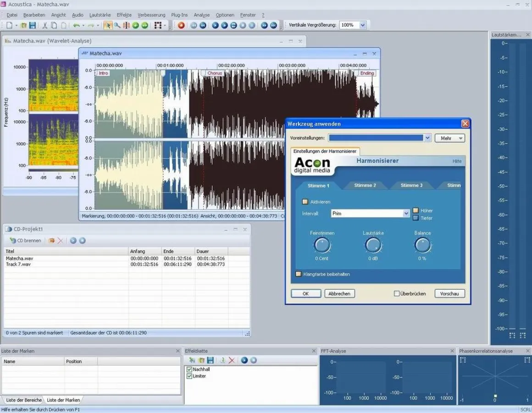This screenshot has height=413, width=532.
Task: Open the Effekte menu
Action: (x=124, y=15)
